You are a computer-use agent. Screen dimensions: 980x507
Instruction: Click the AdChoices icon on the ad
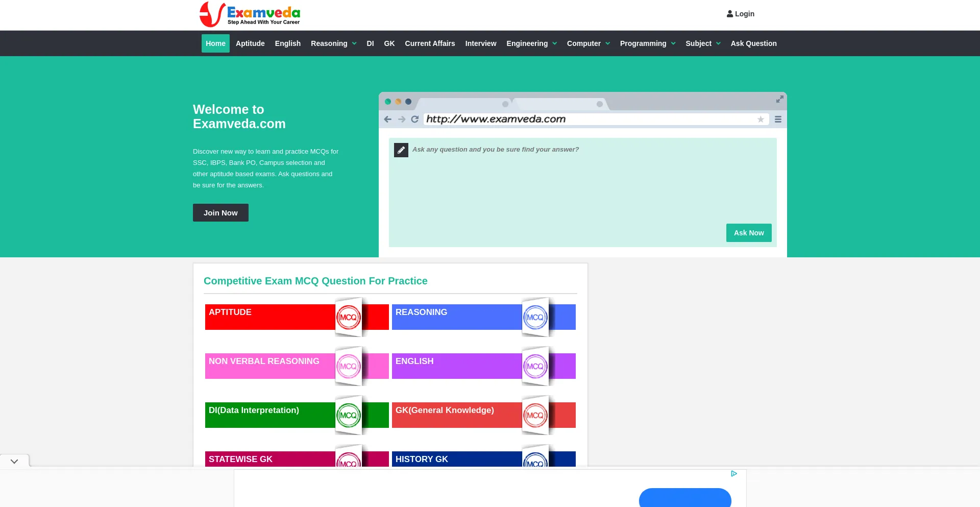(733, 474)
